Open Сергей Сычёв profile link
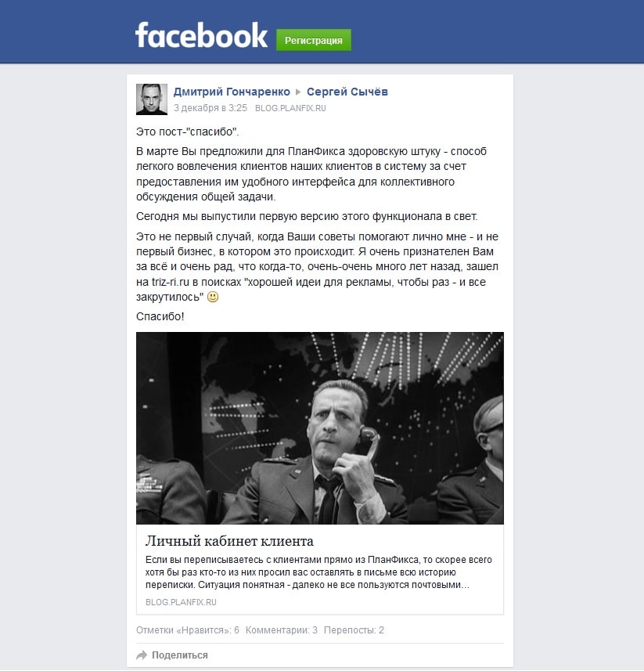 (347, 92)
